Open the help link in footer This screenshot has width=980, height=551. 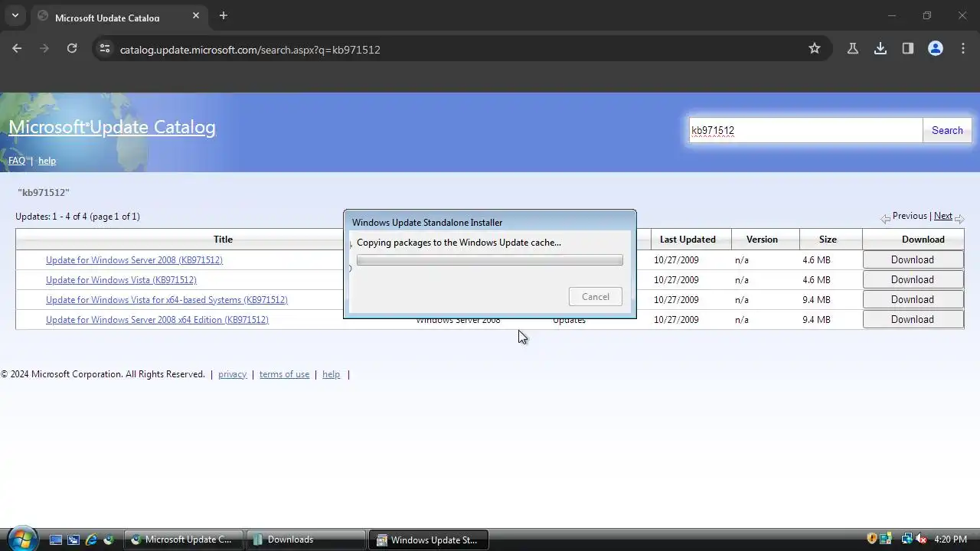(x=331, y=374)
